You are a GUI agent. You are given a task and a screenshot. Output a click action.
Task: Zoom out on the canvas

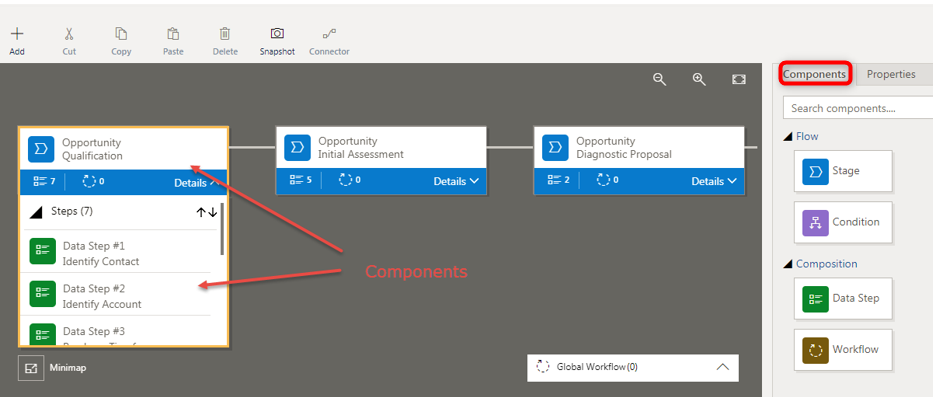point(659,79)
